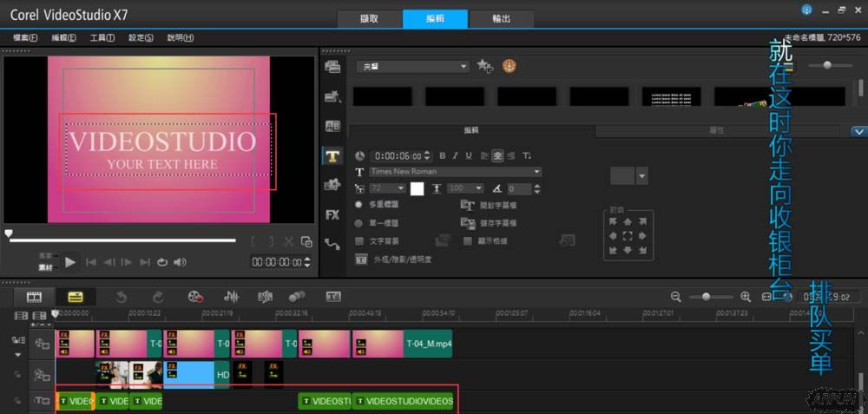Zoom in on the timeline

coord(745,297)
